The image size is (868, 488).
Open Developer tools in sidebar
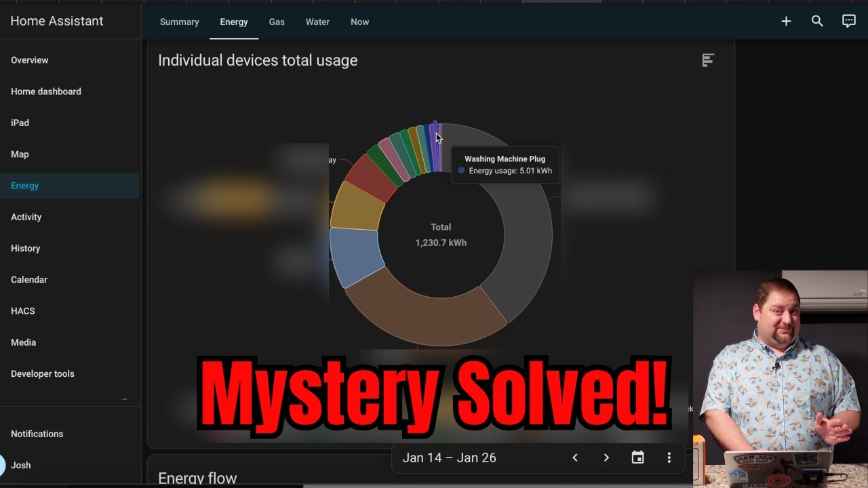[x=69, y=373]
